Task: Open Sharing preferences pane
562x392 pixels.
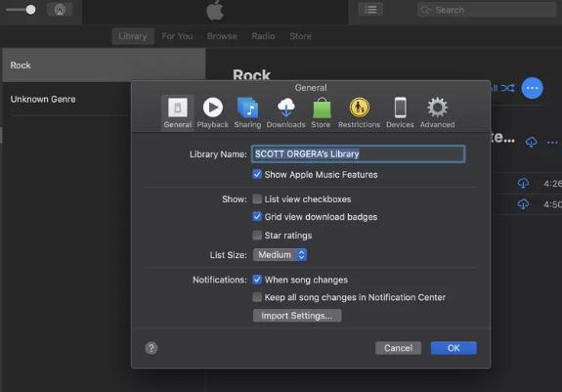Action: click(x=247, y=112)
